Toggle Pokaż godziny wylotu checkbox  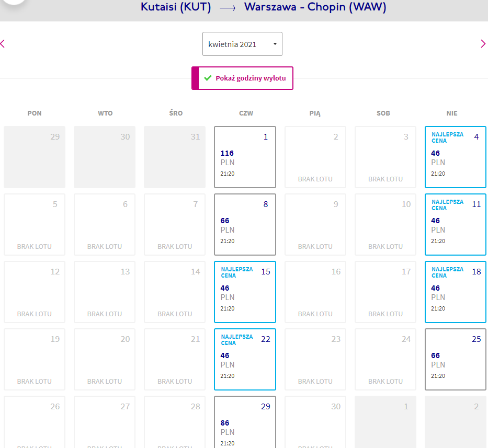coord(242,78)
